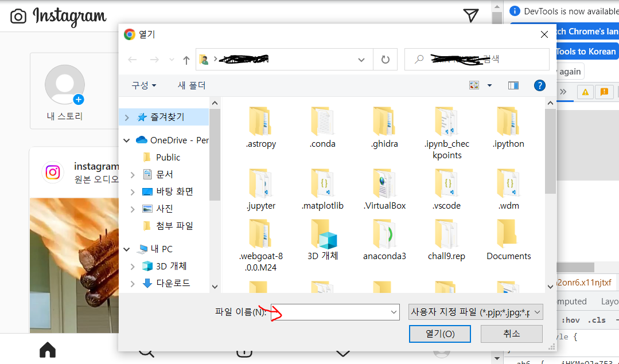Click the Instagram logo text
The height and width of the screenshot is (364, 619).
pyautogui.click(x=69, y=16)
